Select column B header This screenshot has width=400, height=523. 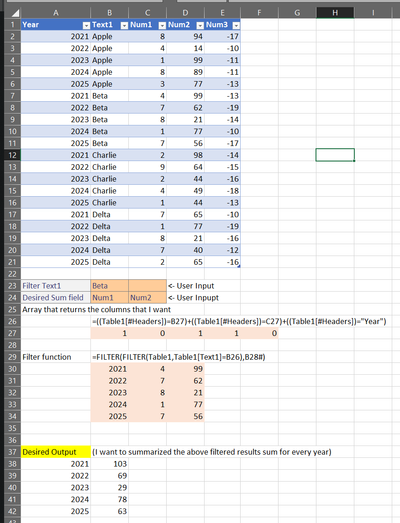[x=109, y=13]
